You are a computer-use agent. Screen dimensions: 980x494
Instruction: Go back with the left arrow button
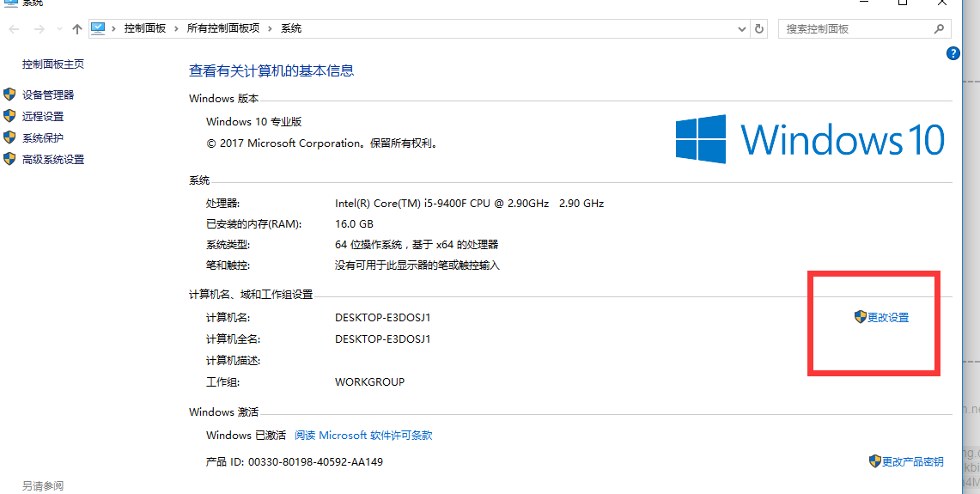[x=15, y=28]
